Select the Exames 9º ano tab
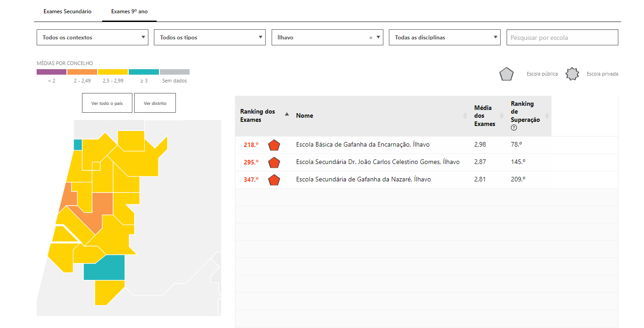The width and height of the screenshot is (644, 328). pos(129,11)
